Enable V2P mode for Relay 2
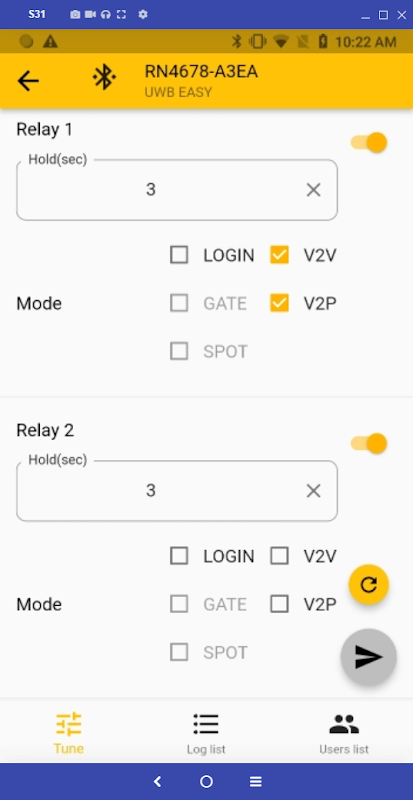 (279, 604)
